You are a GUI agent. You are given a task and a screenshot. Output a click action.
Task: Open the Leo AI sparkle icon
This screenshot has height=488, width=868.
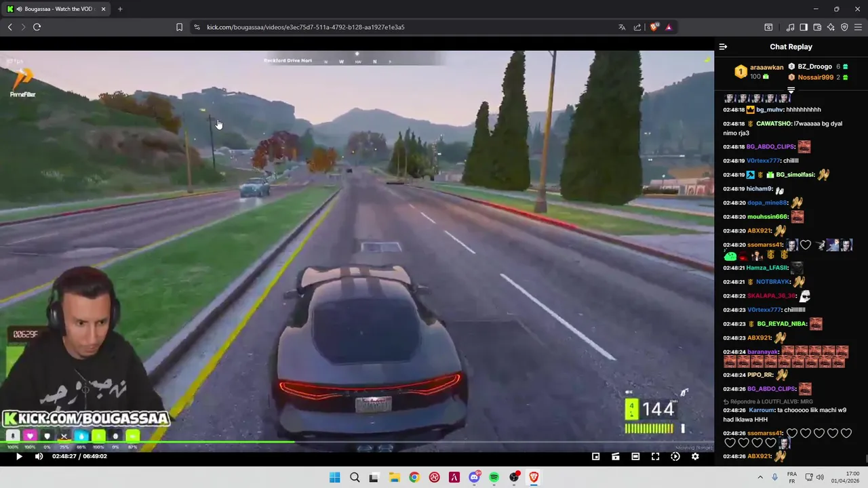pyautogui.click(x=831, y=27)
